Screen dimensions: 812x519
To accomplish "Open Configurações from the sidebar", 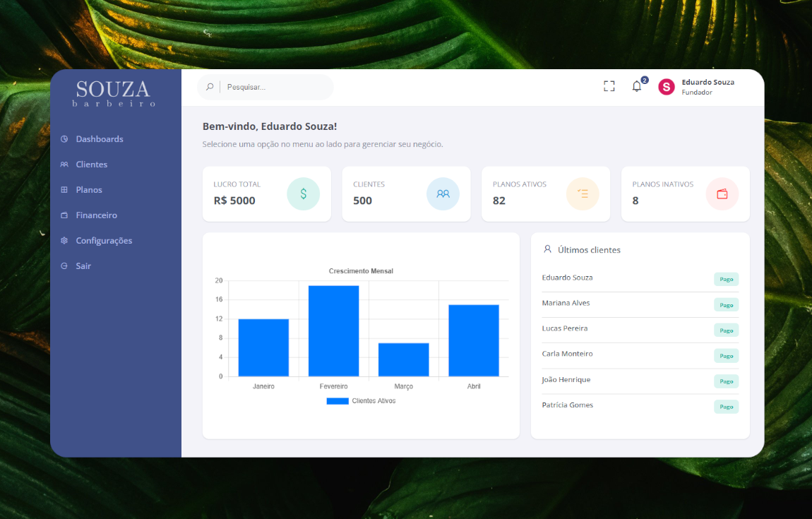I will [x=104, y=240].
